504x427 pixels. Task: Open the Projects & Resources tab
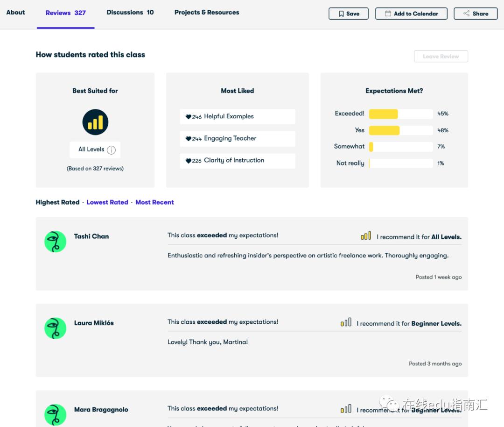(x=207, y=13)
